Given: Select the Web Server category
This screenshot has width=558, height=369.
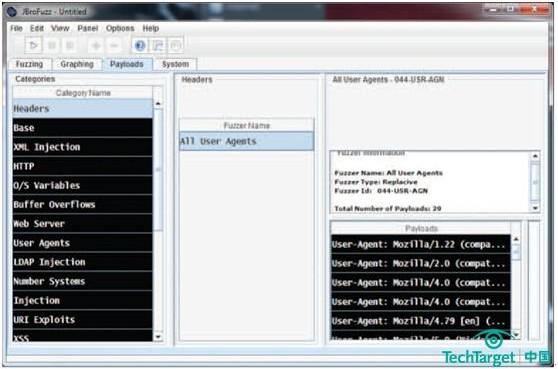Looking at the screenshot, I should [83, 224].
